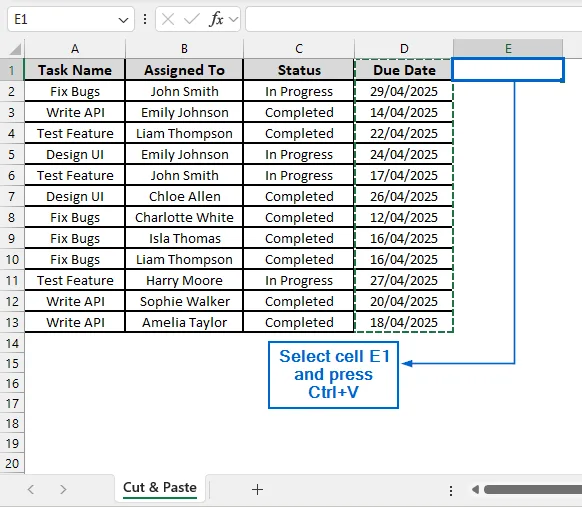The height and width of the screenshot is (507, 582).
Task: Click the formula bar Enter checkmark icon
Action: tap(192, 19)
